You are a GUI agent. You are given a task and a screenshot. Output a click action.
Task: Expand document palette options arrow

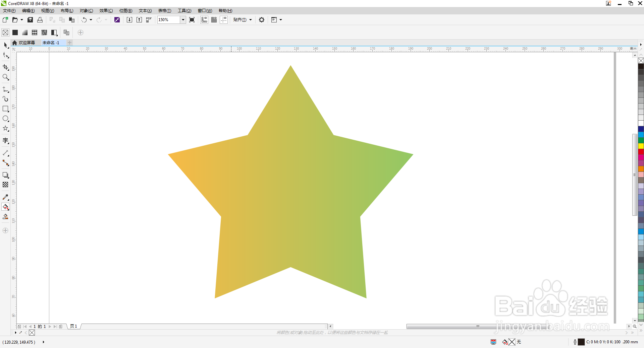16,333
